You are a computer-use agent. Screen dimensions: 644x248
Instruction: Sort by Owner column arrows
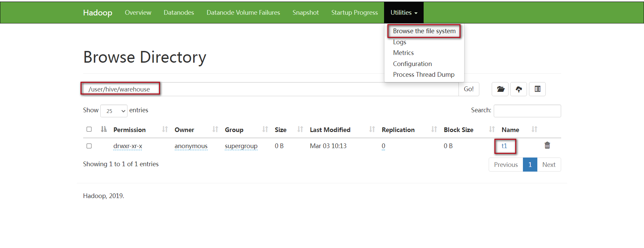(x=215, y=129)
